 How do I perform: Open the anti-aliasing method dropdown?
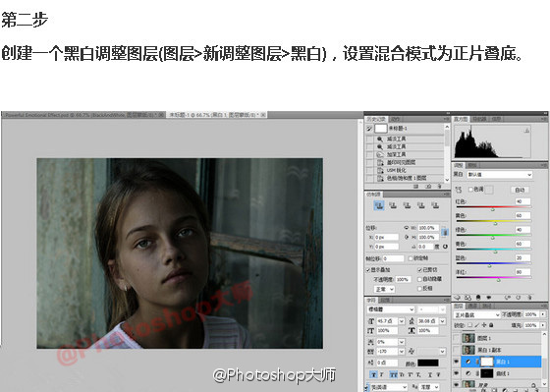click(x=430, y=387)
